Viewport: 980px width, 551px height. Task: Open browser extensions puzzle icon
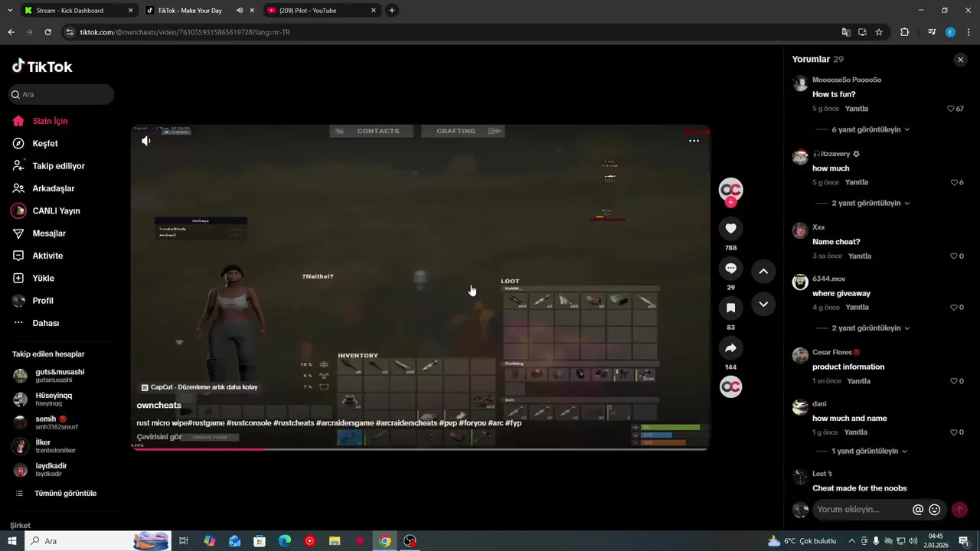click(904, 32)
